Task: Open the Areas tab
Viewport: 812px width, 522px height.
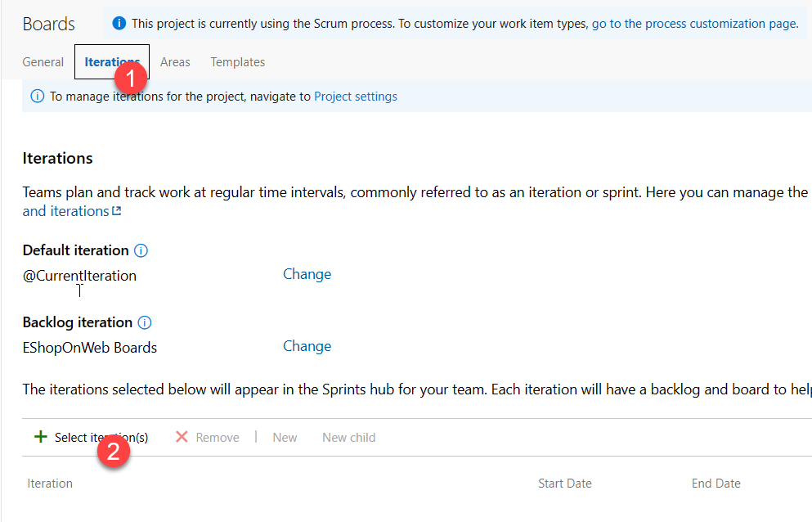Action: 175,62
